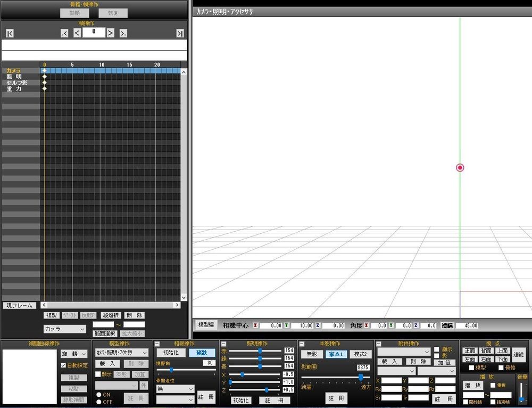Screen dimensions: 532x408
Task: Advance one frame with the > arrow icon
Action: coord(111,32)
